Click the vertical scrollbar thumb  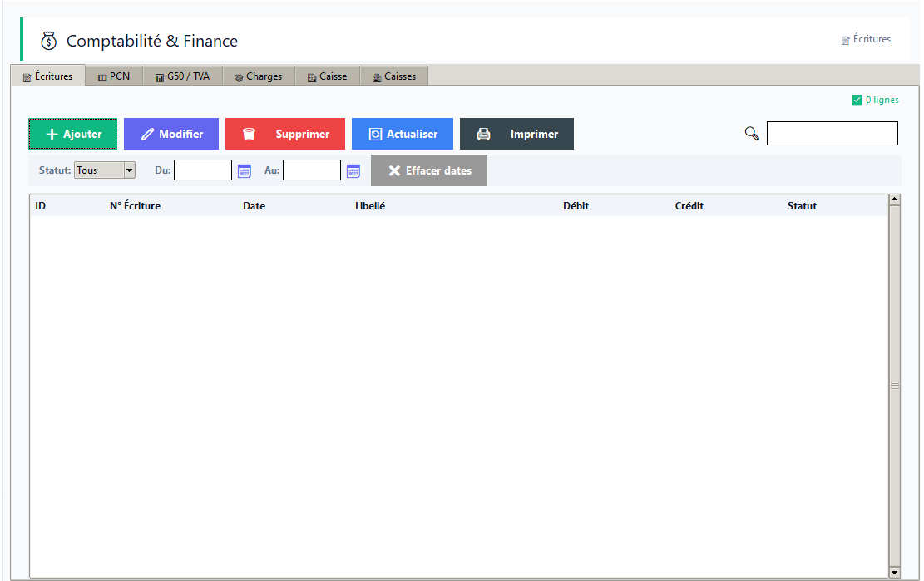click(895, 385)
